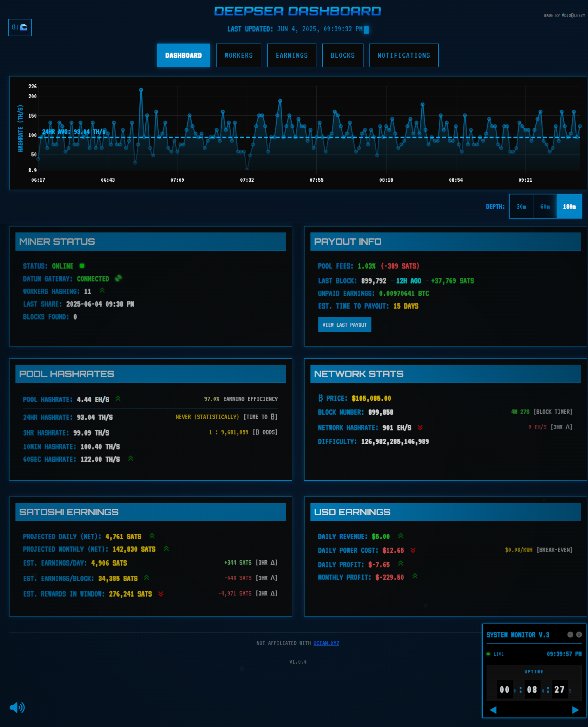Click the Datum Gateway connected status icon
Screen dimensions: 588x727
coord(118,278)
